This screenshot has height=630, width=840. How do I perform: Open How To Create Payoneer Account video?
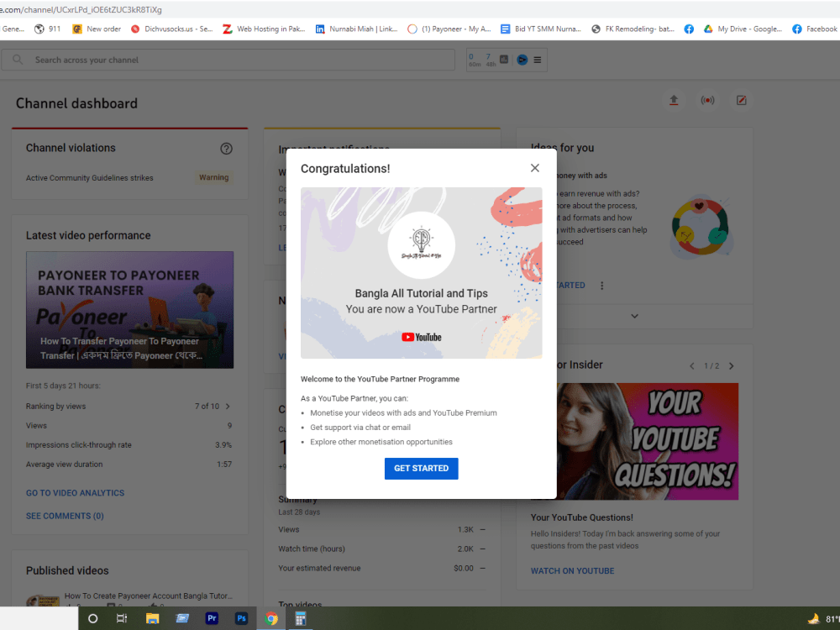click(x=149, y=596)
